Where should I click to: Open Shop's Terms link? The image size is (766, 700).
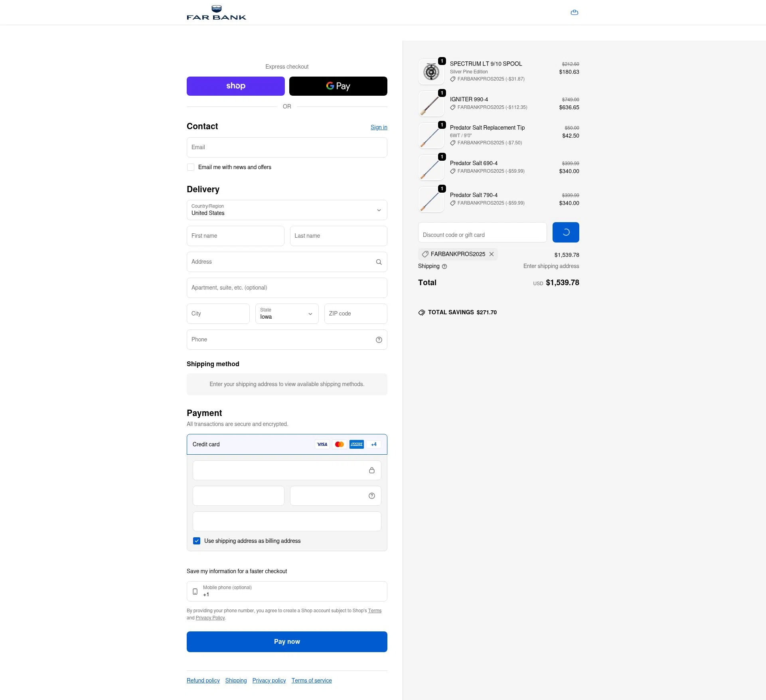click(375, 611)
